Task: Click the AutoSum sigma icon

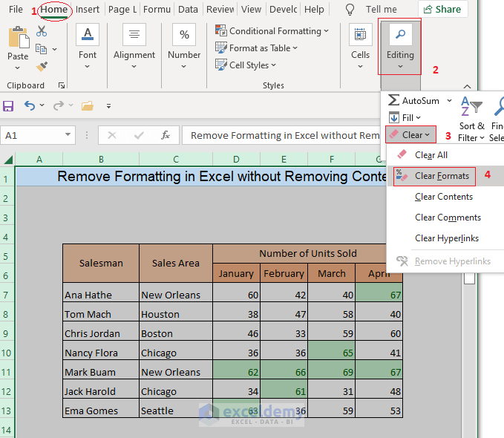Action: pos(393,100)
